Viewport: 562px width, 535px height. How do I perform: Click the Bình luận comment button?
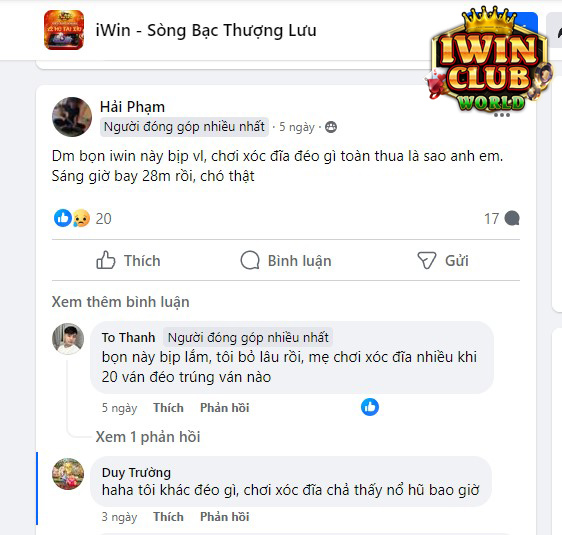pyautogui.click(x=286, y=261)
